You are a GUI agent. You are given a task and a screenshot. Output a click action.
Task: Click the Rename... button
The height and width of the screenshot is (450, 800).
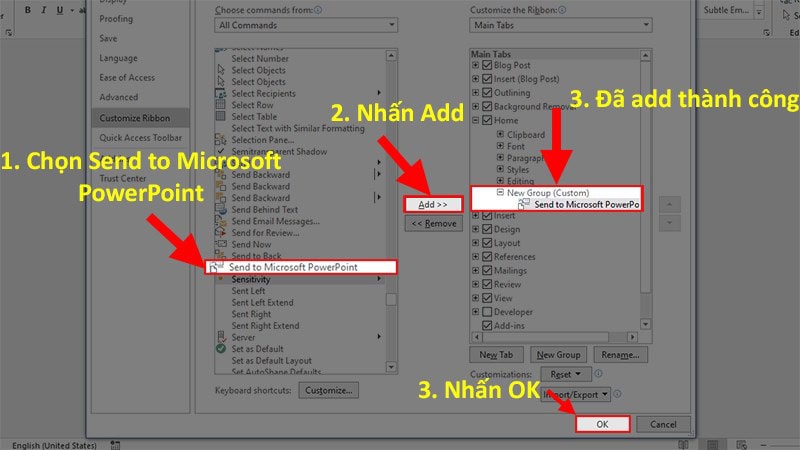coord(620,355)
